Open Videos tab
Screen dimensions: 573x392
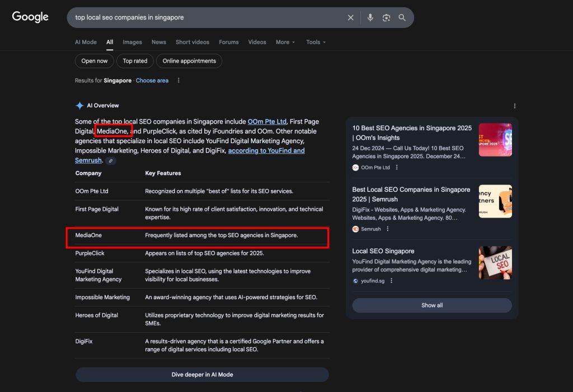[257, 42]
